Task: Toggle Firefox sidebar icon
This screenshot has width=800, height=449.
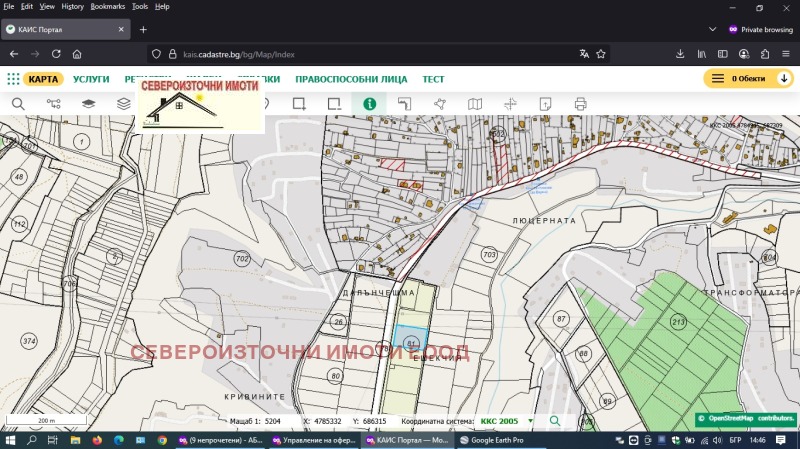Action: tap(722, 54)
